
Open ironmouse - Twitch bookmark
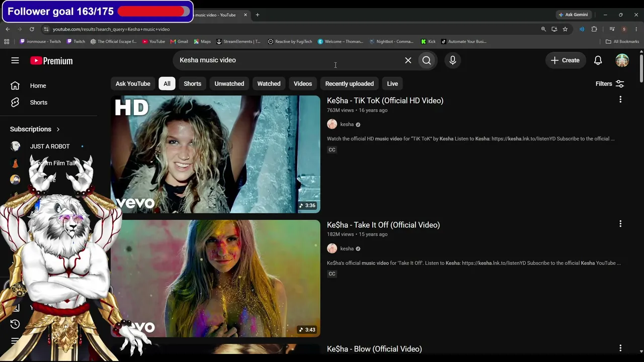tap(40, 42)
